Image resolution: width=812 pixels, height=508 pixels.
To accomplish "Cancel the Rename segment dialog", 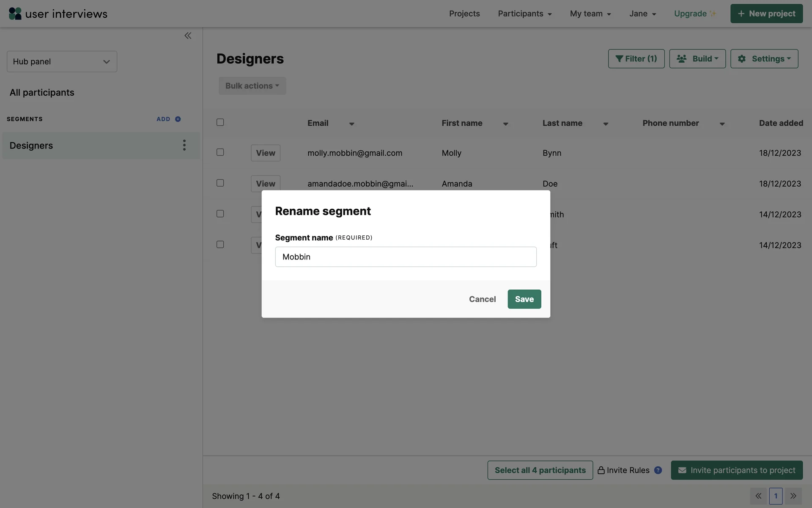I will pos(482,299).
